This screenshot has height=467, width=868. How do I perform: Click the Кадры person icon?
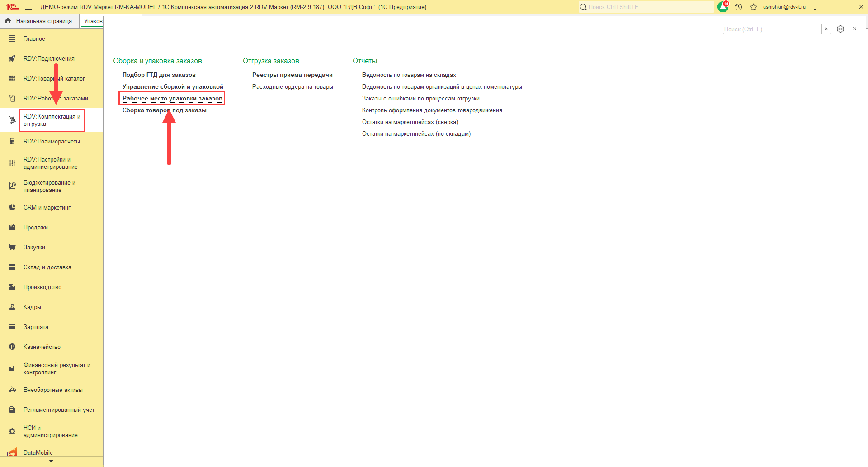[12, 307]
